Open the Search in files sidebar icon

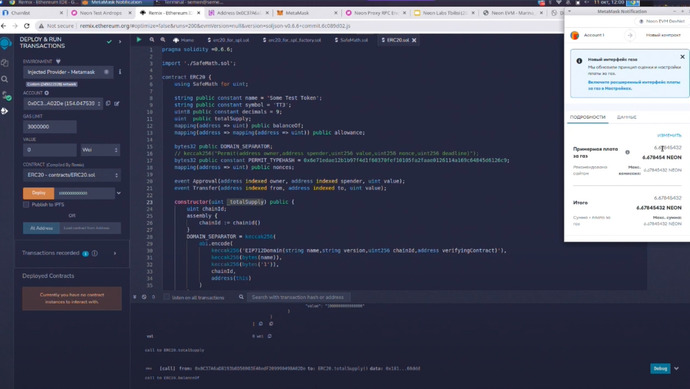[5, 79]
